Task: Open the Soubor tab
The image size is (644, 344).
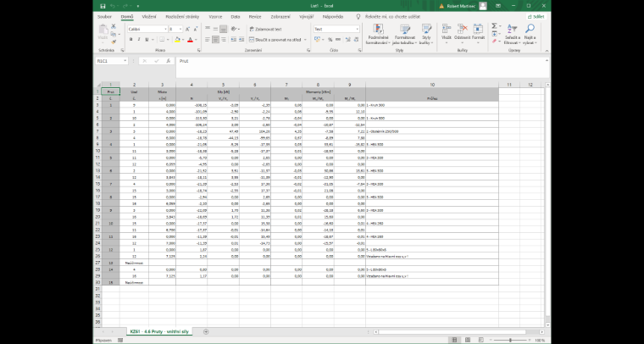Action: [104, 17]
